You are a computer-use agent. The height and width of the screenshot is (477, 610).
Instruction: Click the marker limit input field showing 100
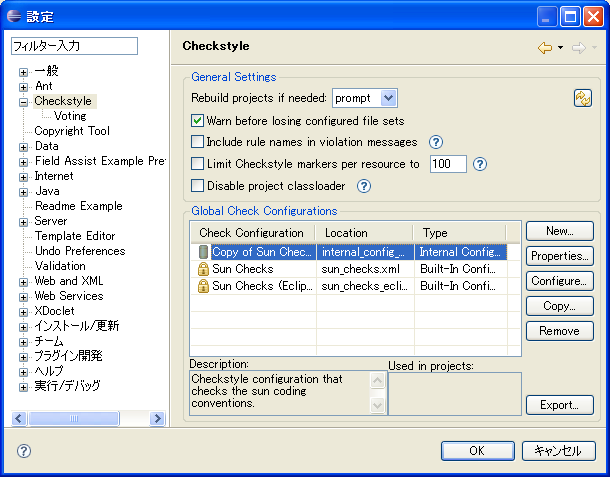coord(447,164)
